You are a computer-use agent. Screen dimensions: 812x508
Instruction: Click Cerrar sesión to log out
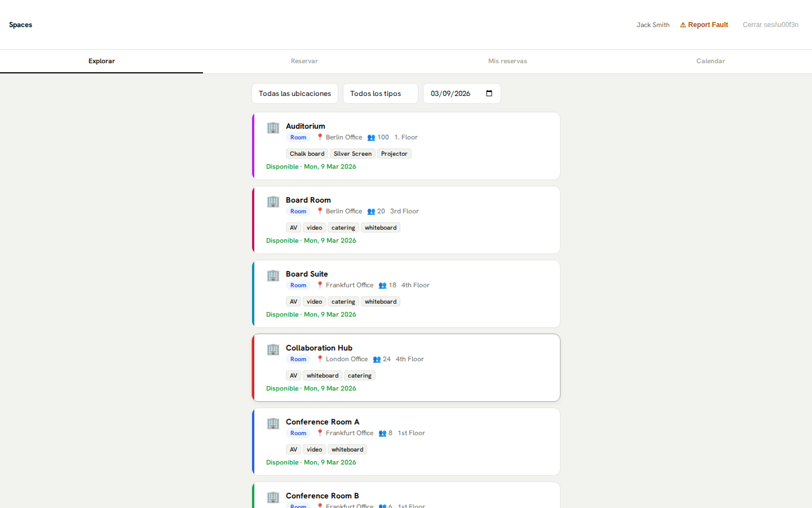(770, 25)
